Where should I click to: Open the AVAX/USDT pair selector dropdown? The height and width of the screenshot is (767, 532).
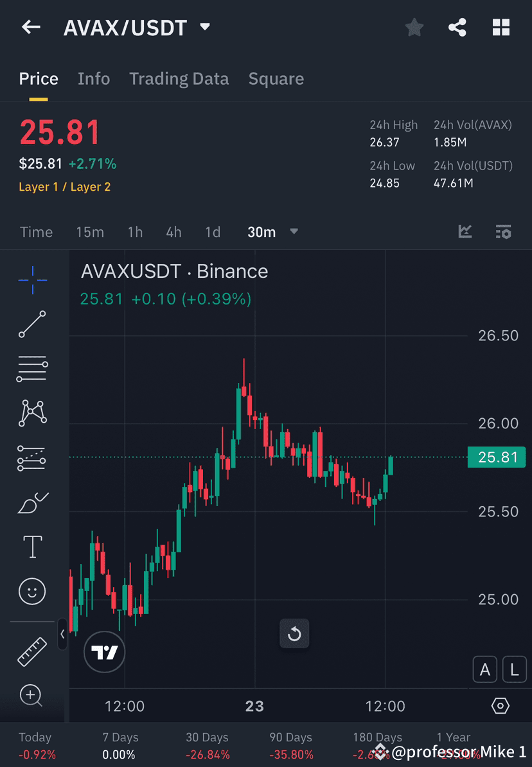tap(204, 27)
